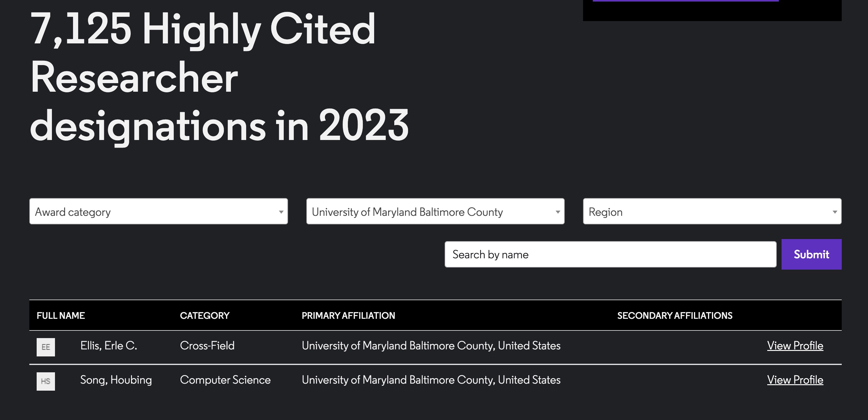Screen dimensions: 868x420
Task: Click the PRIMARY AFFILIATION column header
Action: pyautogui.click(x=348, y=316)
